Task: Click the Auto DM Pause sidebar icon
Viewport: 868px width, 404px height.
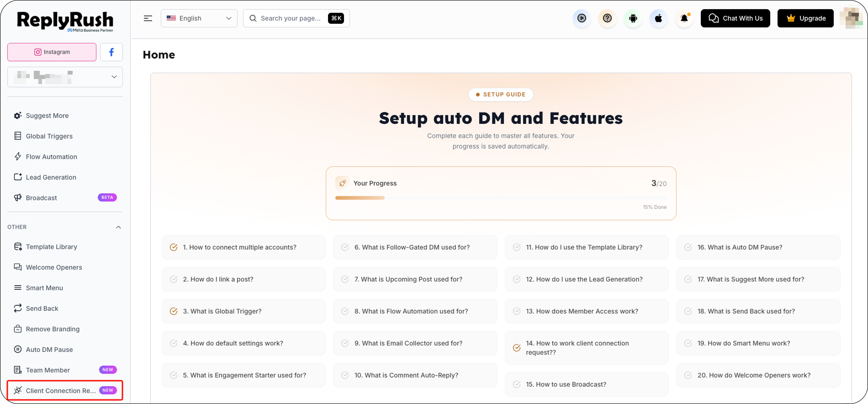Action: click(18, 349)
